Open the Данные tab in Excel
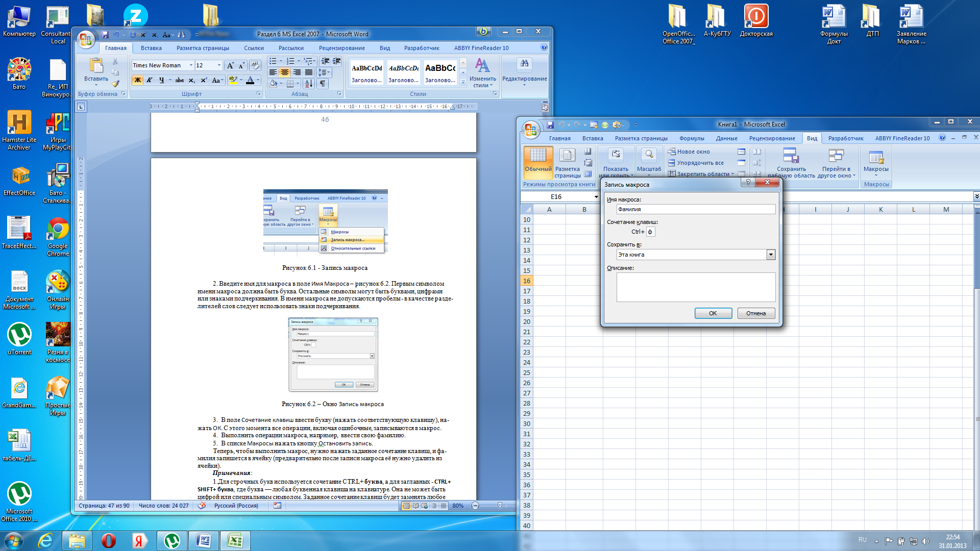The width and height of the screenshot is (980, 551). pyautogui.click(x=726, y=138)
